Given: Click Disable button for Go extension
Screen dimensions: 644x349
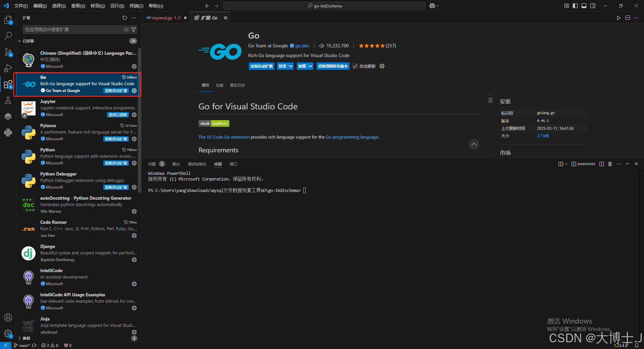Looking at the screenshot, I should point(282,66).
